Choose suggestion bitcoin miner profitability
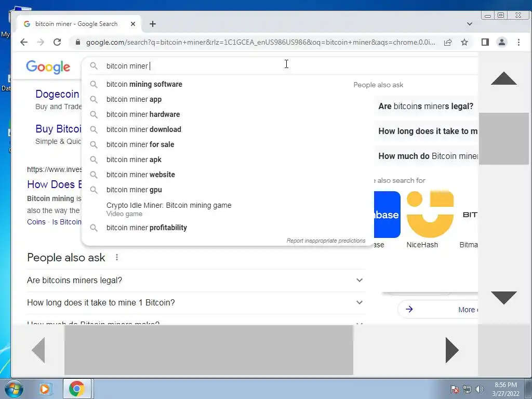Image resolution: width=532 pixels, height=399 pixels. pyautogui.click(x=228, y=228)
